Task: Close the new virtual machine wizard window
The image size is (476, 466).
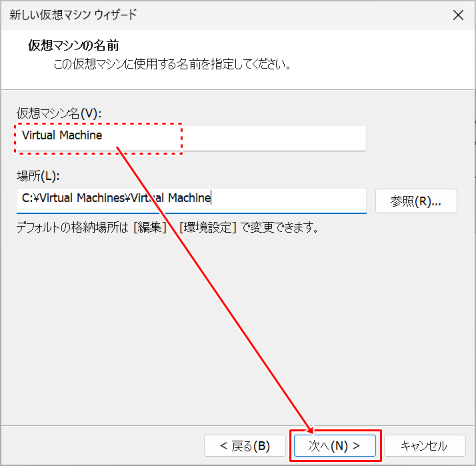Action: (457, 15)
